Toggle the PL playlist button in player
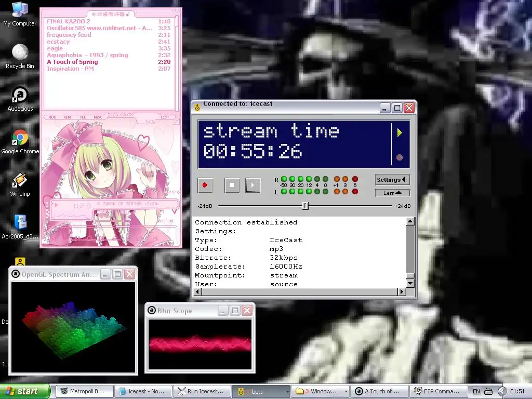This screenshot has width=532, height=399. click(171, 221)
